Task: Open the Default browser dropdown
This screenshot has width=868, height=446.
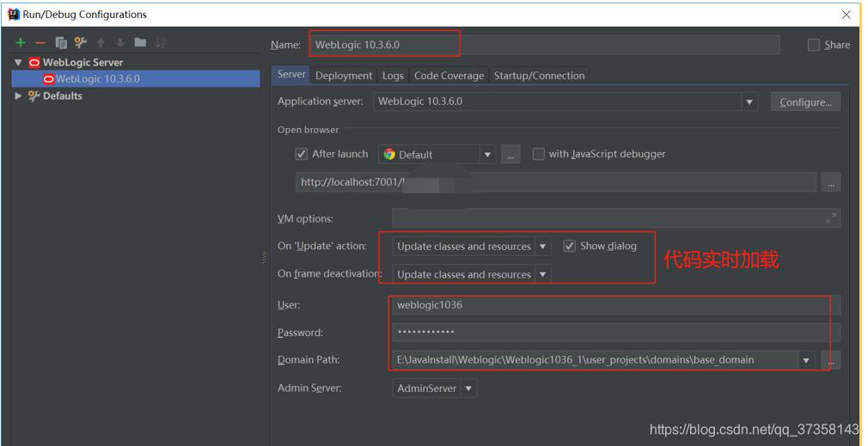Action: tap(487, 155)
